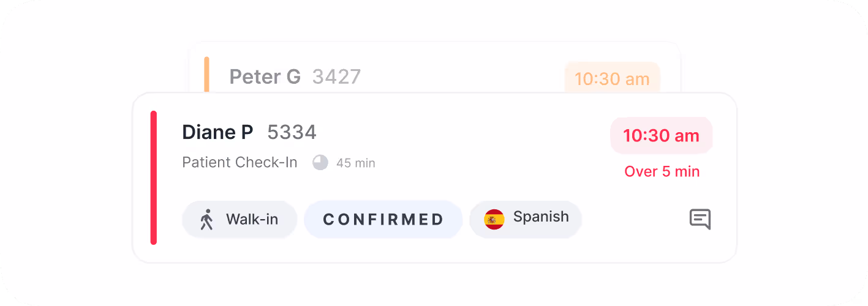The width and height of the screenshot is (868, 306).
Task: Click patient name Diane P
Action: (x=217, y=132)
